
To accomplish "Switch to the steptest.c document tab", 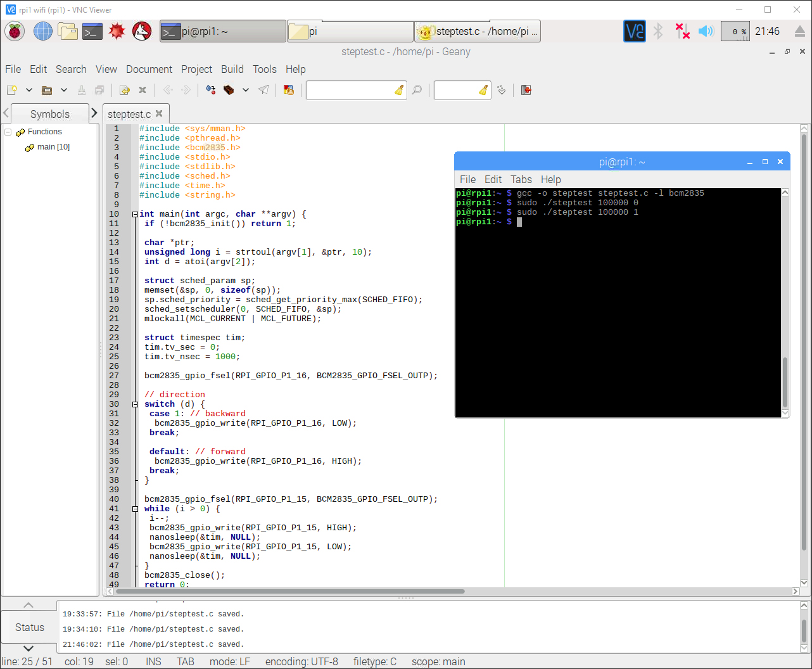I will tap(129, 114).
